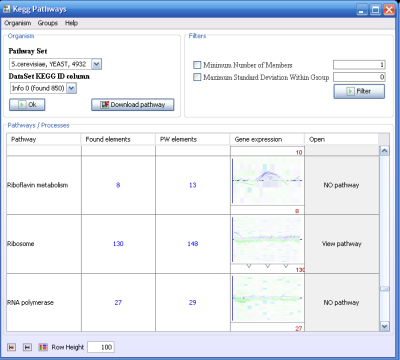Viewport: 400px width, 360px height.
Task: Open the DataSet KEGG ID column dropdown
Action: [x=72, y=88]
